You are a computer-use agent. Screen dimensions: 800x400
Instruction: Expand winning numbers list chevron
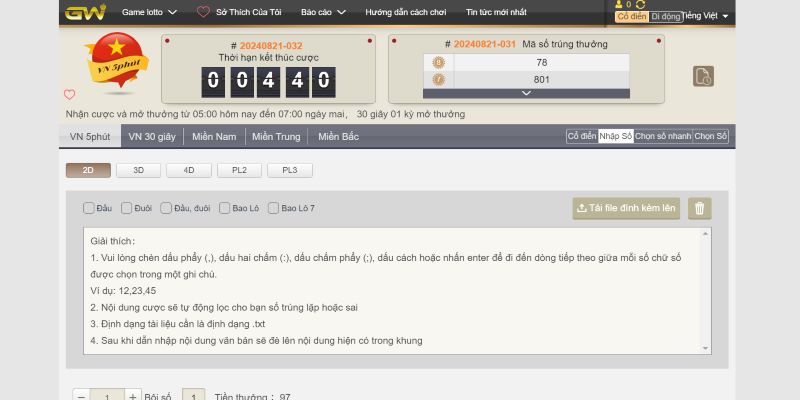click(527, 93)
